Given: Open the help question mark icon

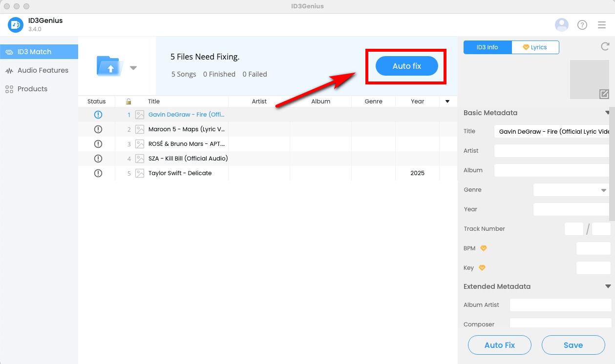Looking at the screenshot, I should [x=582, y=25].
